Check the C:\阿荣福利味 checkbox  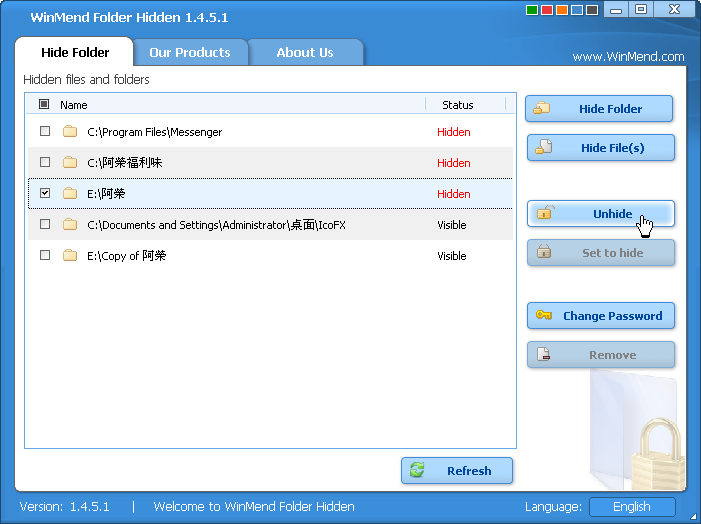[x=45, y=162]
